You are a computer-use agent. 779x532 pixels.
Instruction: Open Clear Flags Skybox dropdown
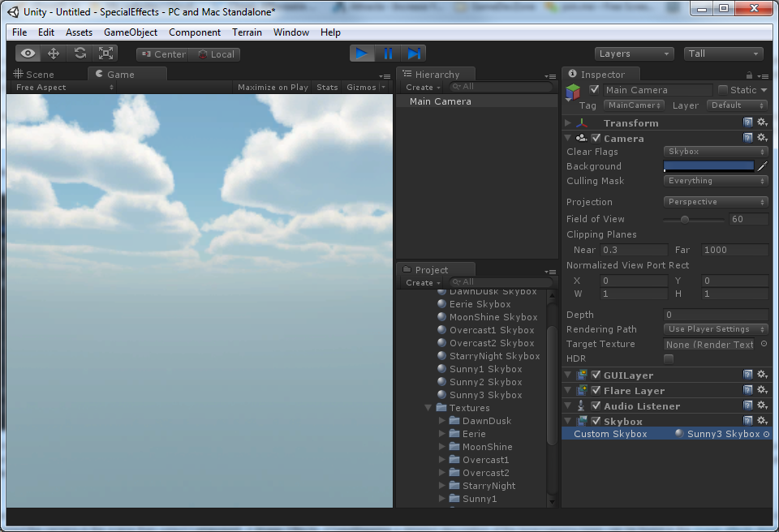coord(716,152)
